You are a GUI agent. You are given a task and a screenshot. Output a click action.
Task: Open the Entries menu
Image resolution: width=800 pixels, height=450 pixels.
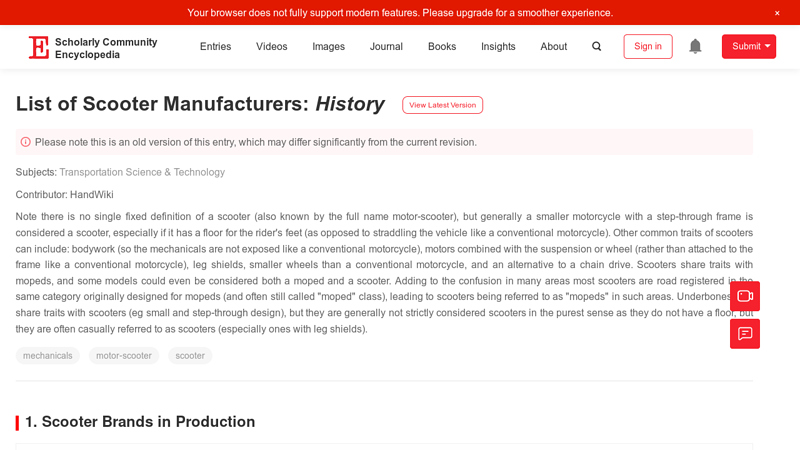[215, 47]
